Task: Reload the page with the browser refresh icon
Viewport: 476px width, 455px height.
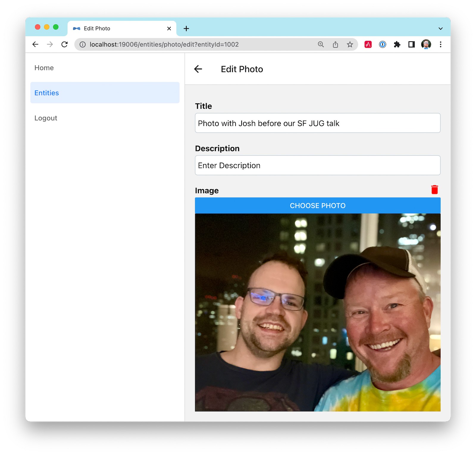Action: click(65, 45)
